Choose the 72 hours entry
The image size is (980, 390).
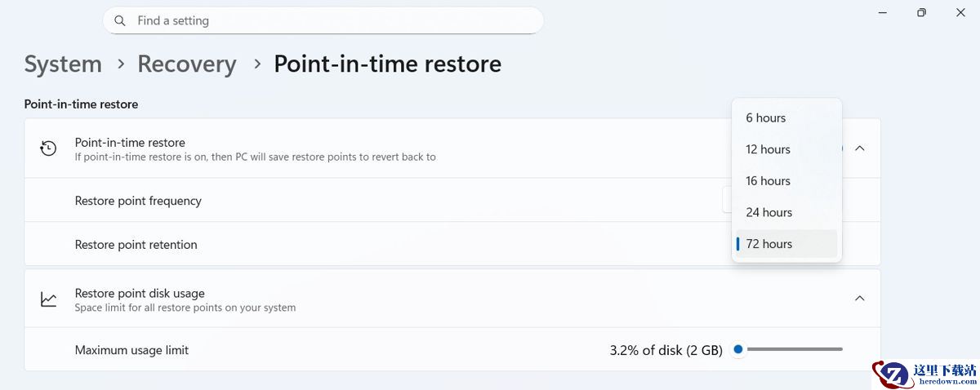[768, 244]
